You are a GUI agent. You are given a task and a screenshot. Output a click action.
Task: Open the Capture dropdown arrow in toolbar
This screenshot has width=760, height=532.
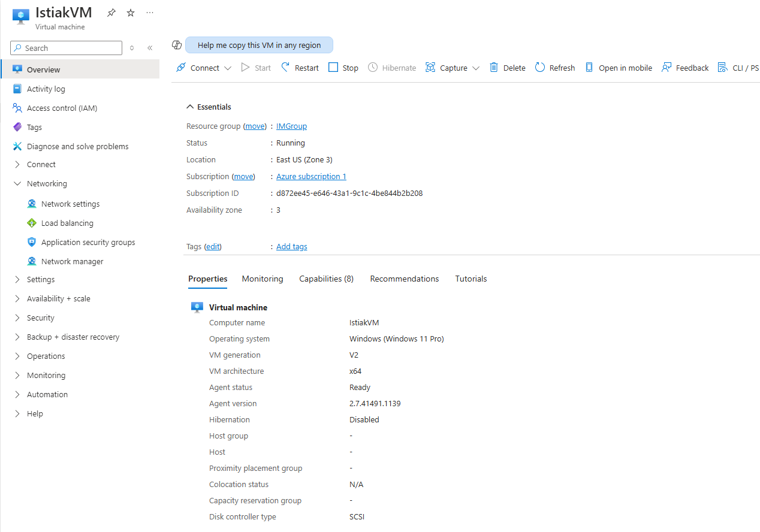(476, 68)
